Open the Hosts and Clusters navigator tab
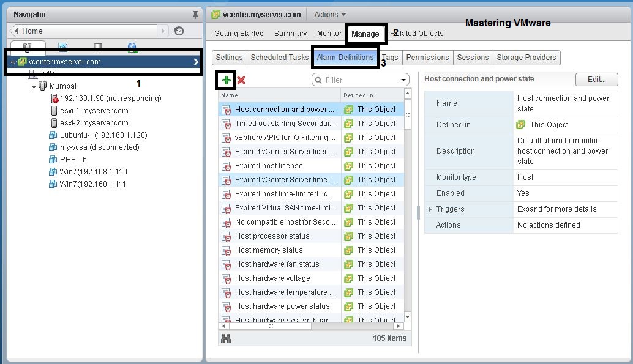Viewport: 633px width, 364px height. [28, 47]
